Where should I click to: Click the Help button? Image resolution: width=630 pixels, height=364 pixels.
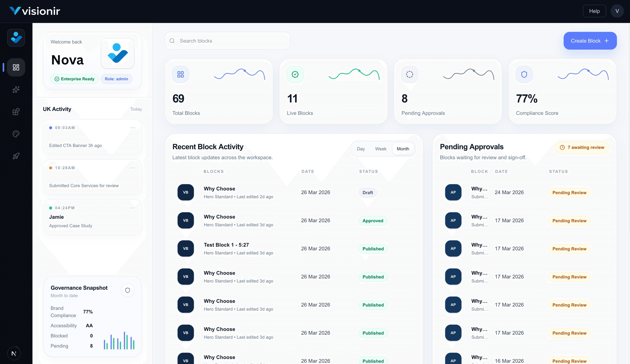pos(594,11)
